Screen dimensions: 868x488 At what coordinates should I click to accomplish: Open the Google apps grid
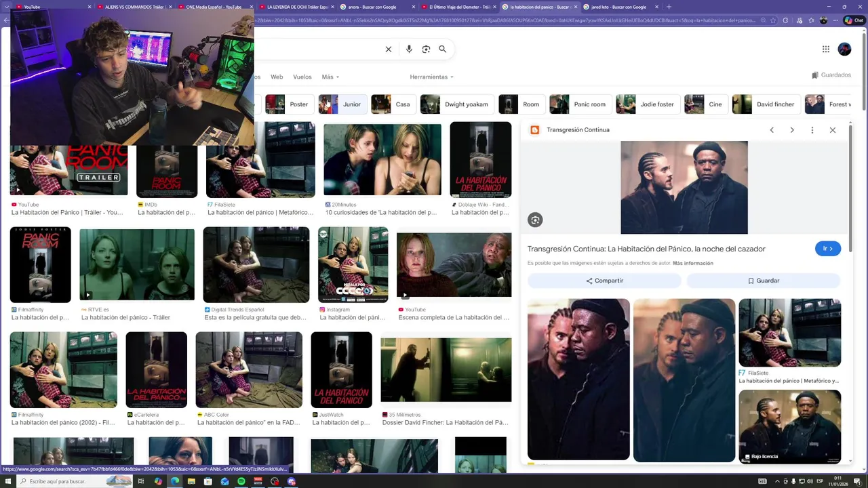pos(826,49)
